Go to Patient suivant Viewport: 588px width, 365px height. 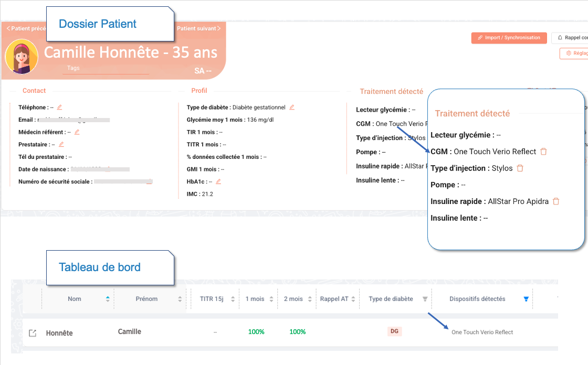(199, 28)
